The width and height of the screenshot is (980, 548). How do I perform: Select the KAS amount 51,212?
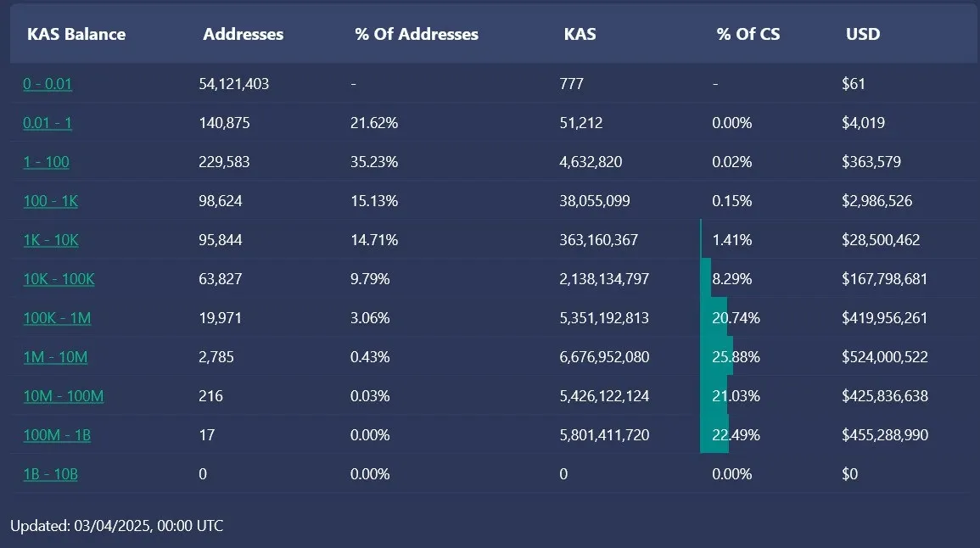(581, 123)
